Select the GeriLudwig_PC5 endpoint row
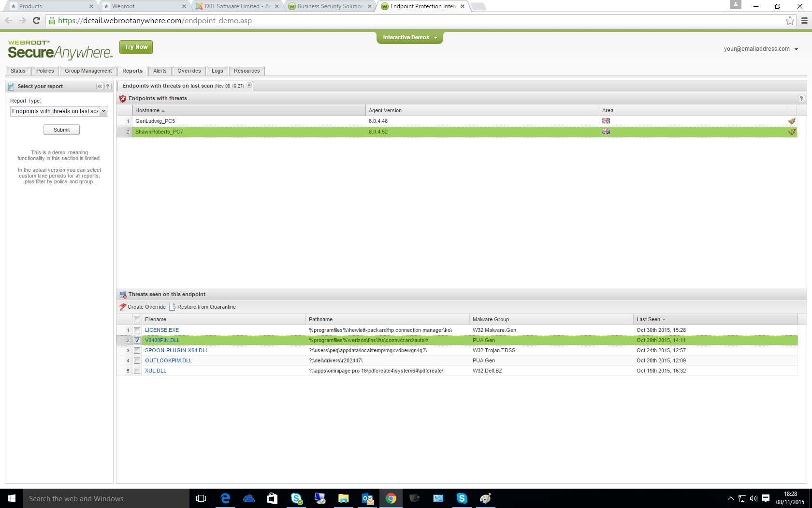The height and width of the screenshot is (508, 812). 457,121
